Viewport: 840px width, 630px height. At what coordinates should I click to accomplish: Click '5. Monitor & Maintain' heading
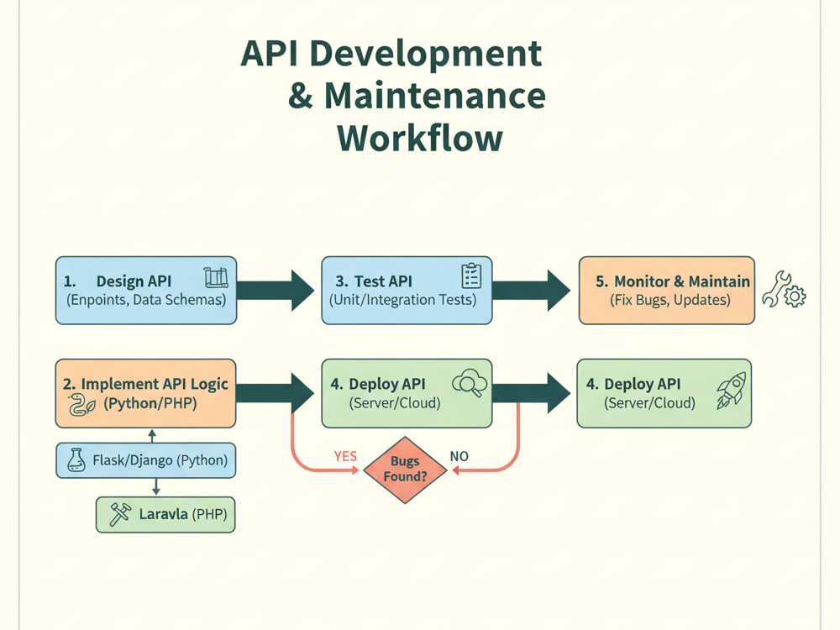pyautogui.click(x=673, y=281)
